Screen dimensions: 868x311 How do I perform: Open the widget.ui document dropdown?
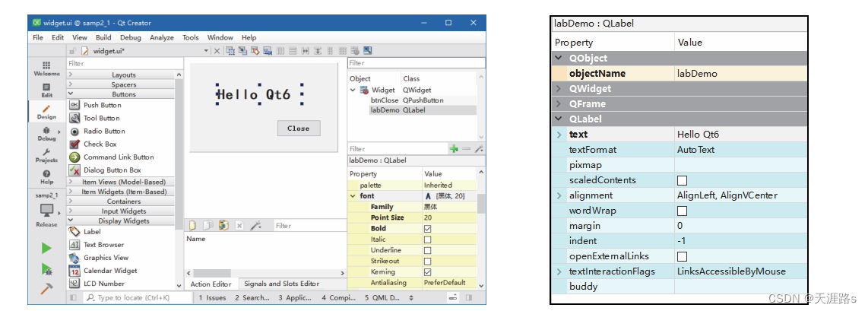pos(207,51)
